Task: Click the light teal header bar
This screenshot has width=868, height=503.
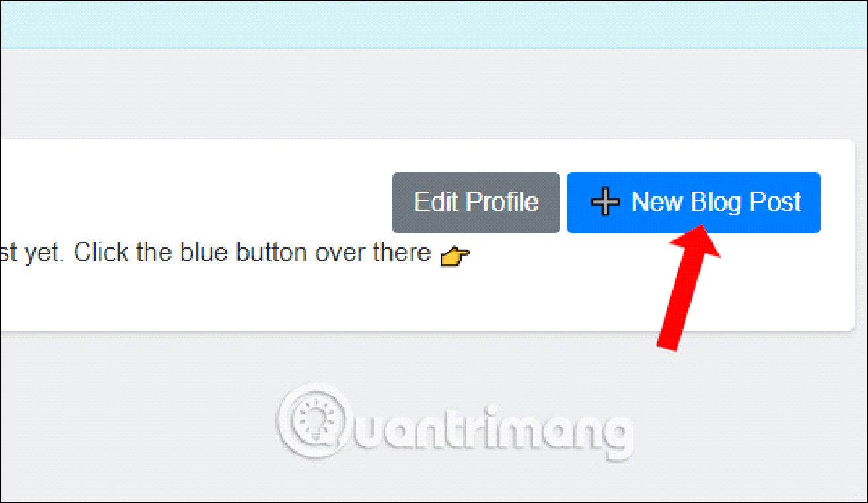Action: point(434,25)
